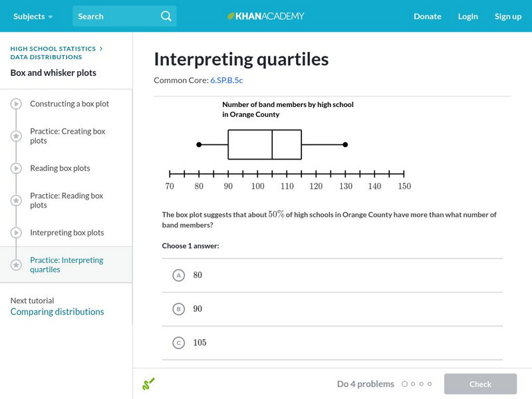Select answer choice B, 90

(178, 309)
